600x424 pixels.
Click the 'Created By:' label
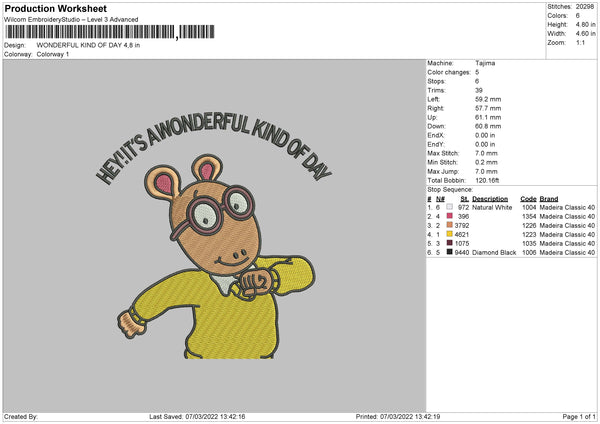(x=21, y=416)
